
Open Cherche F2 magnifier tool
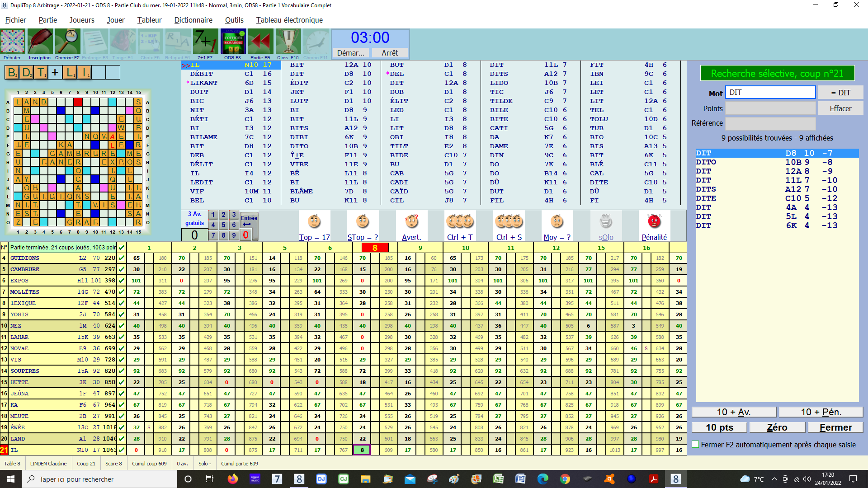tap(67, 42)
